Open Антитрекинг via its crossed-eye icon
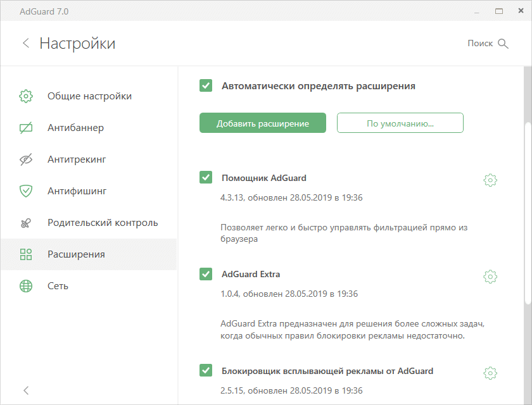Viewport: 532px width, 405px height. coord(25,159)
